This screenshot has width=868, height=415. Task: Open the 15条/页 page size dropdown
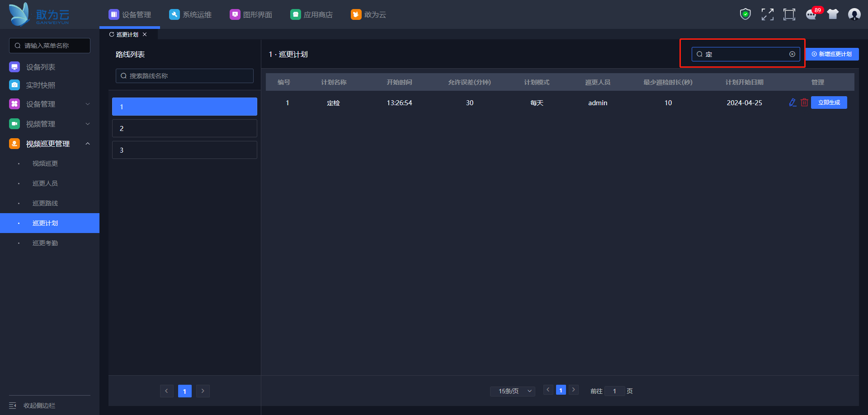click(x=512, y=391)
